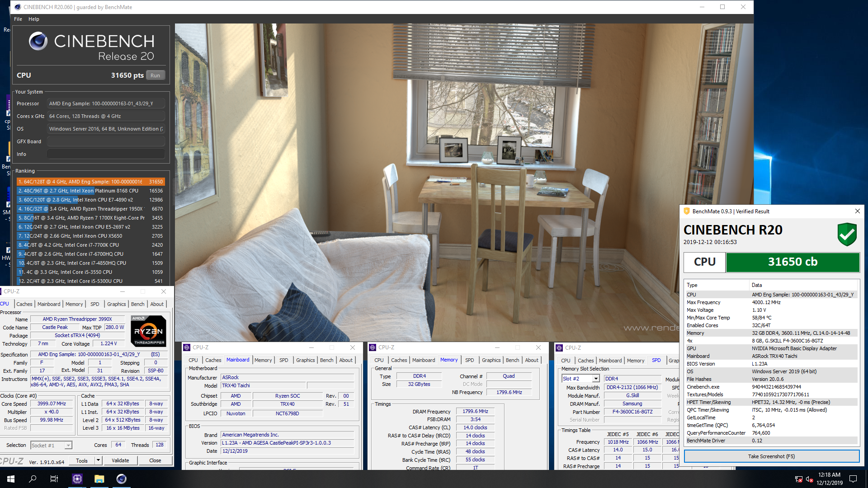Close the CPU-Z Memory window
The image size is (868, 488).
(538, 347)
